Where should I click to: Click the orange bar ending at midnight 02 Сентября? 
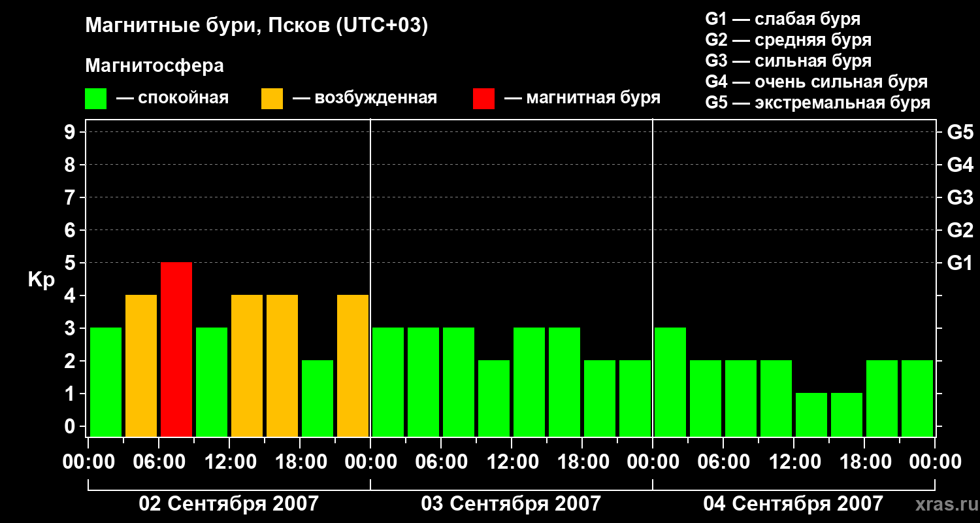click(353, 366)
